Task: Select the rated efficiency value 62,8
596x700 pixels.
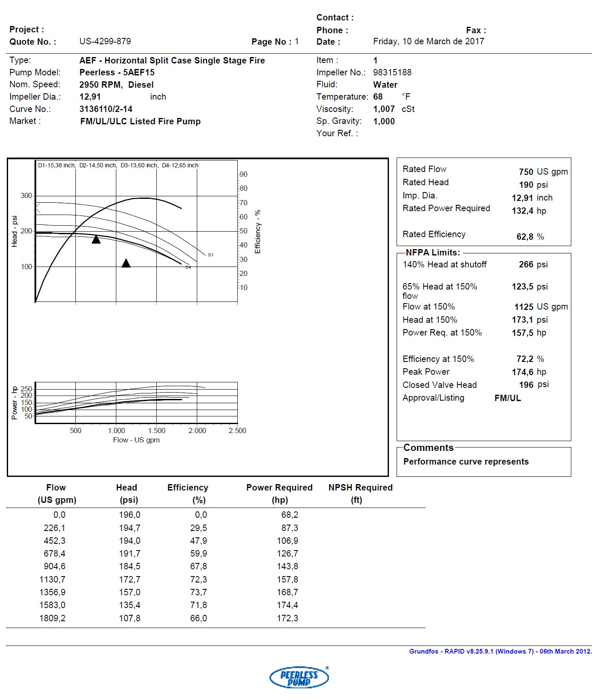Action: (525, 237)
